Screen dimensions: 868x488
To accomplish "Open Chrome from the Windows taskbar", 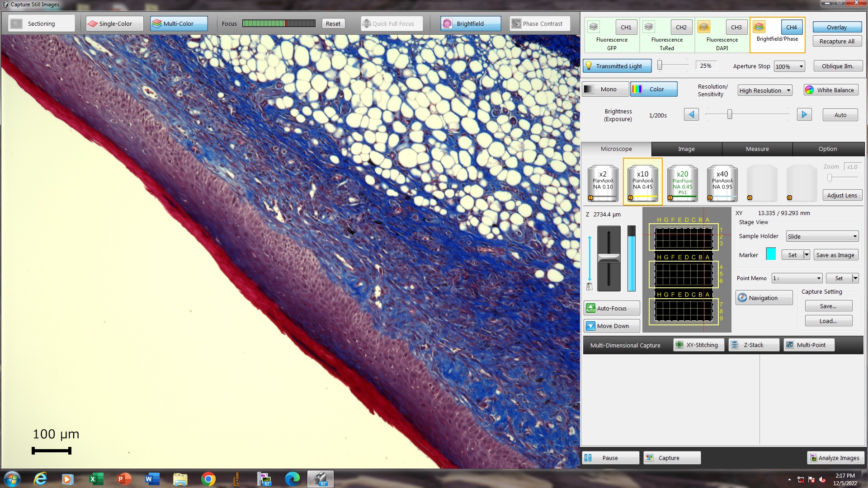I will (x=208, y=479).
